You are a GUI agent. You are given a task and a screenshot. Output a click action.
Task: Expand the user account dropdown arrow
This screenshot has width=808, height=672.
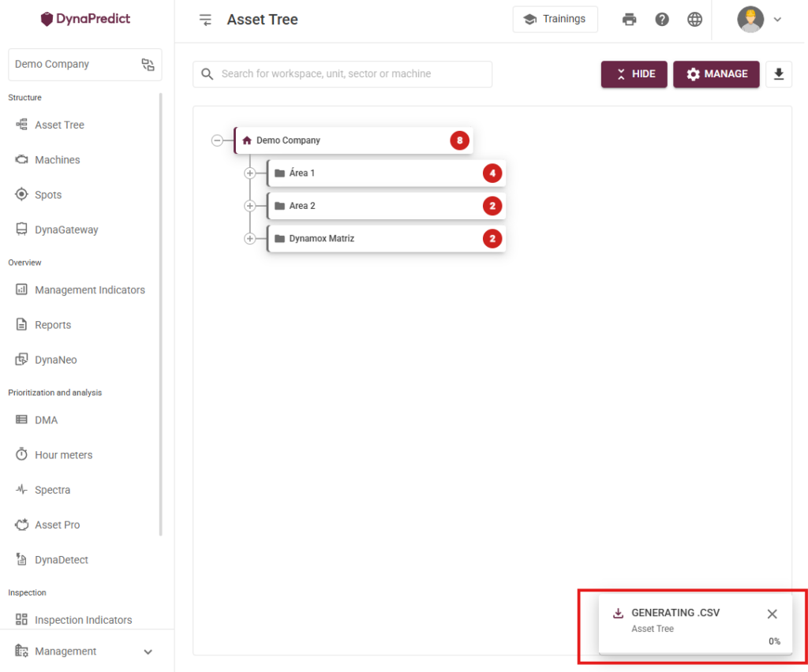[777, 20]
